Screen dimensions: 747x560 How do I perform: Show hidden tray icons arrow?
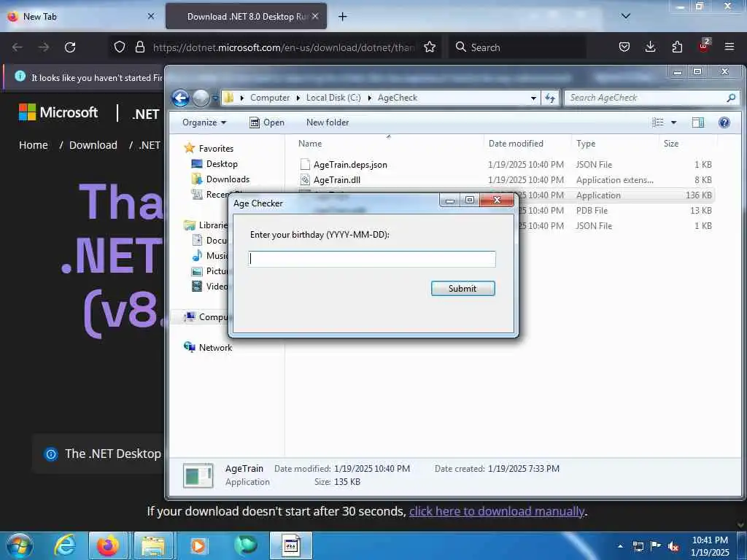620,546
